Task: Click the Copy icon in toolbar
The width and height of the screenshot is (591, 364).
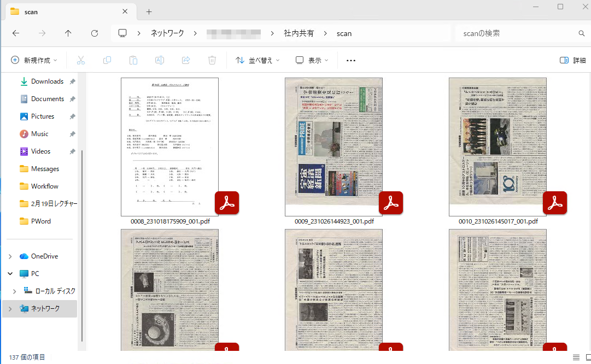Action: pos(107,60)
